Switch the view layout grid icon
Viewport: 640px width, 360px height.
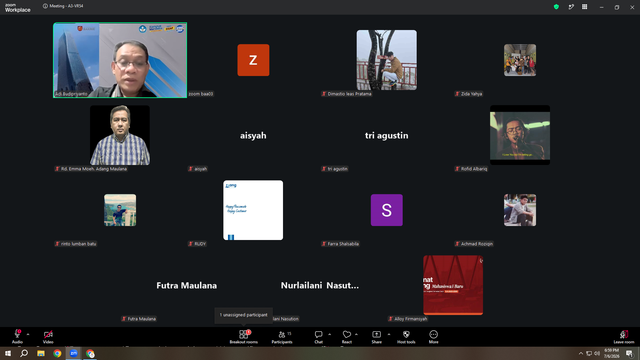tap(584, 7)
